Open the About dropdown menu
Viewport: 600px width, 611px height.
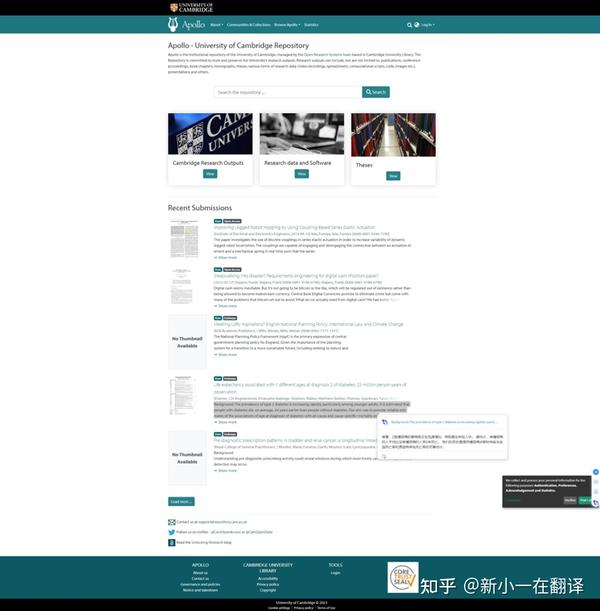pyautogui.click(x=217, y=25)
